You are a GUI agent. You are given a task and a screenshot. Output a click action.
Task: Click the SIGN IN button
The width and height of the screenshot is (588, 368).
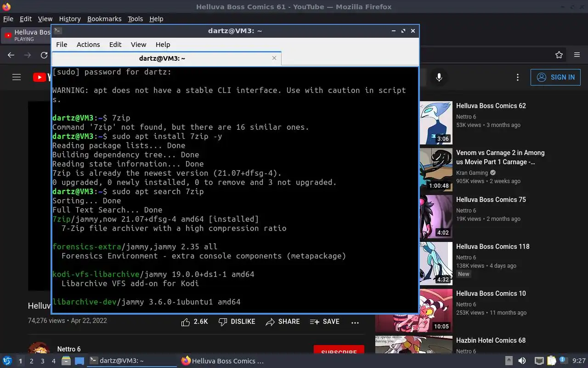[555, 77]
